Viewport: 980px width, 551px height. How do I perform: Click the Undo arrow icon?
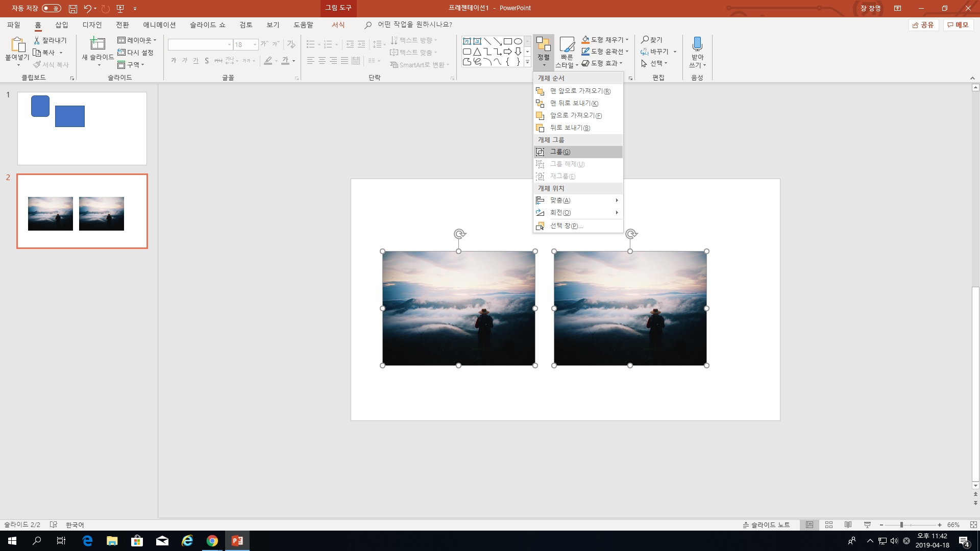click(87, 9)
